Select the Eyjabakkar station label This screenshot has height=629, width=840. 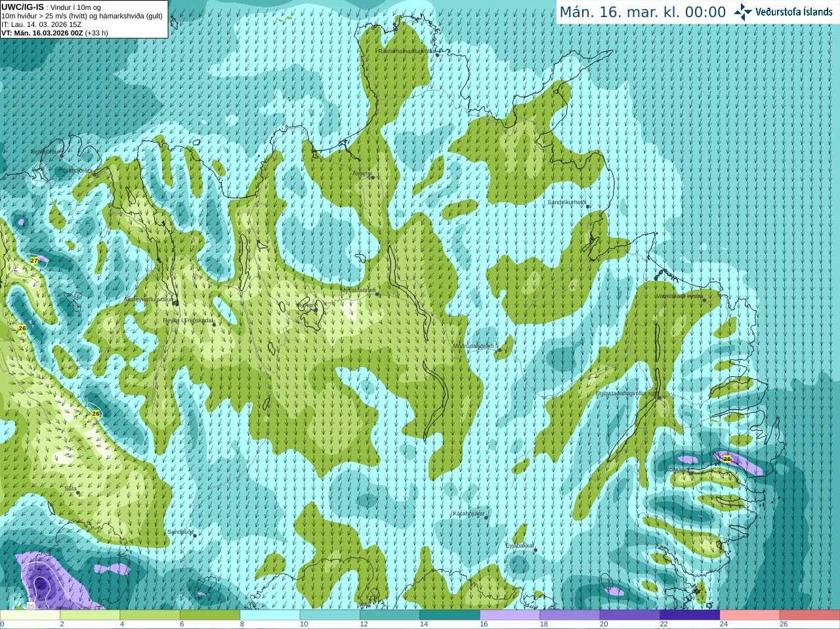(520, 546)
